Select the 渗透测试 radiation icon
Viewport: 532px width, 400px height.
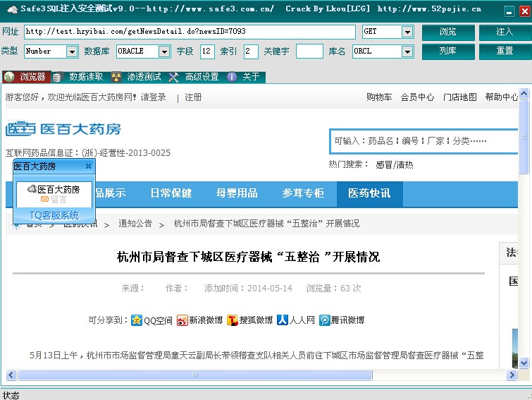(x=116, y=77)
